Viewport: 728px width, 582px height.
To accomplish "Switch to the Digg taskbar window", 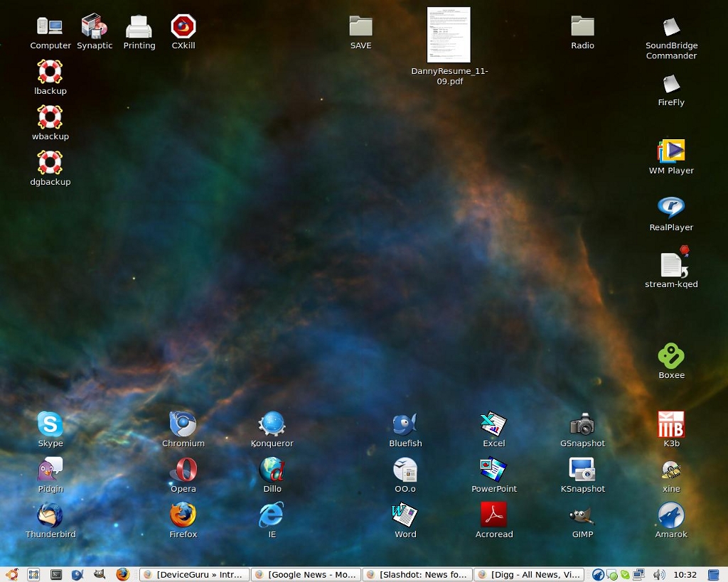I will point(529,575).
